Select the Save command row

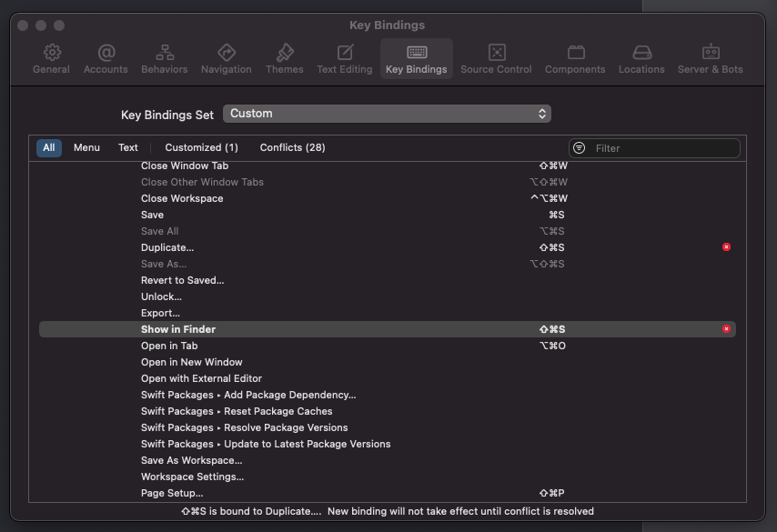click(x=388, y=215)
